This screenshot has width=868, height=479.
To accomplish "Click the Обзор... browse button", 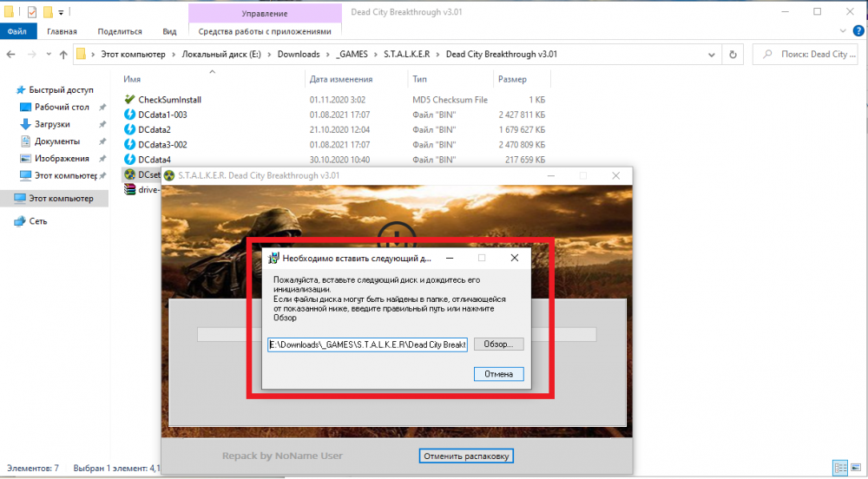I will click(498, 344).
